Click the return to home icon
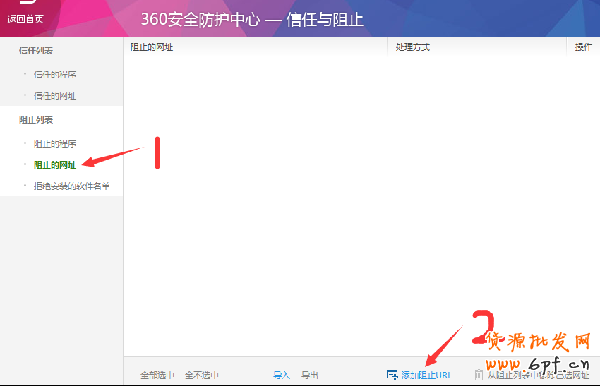 [28, 2]
